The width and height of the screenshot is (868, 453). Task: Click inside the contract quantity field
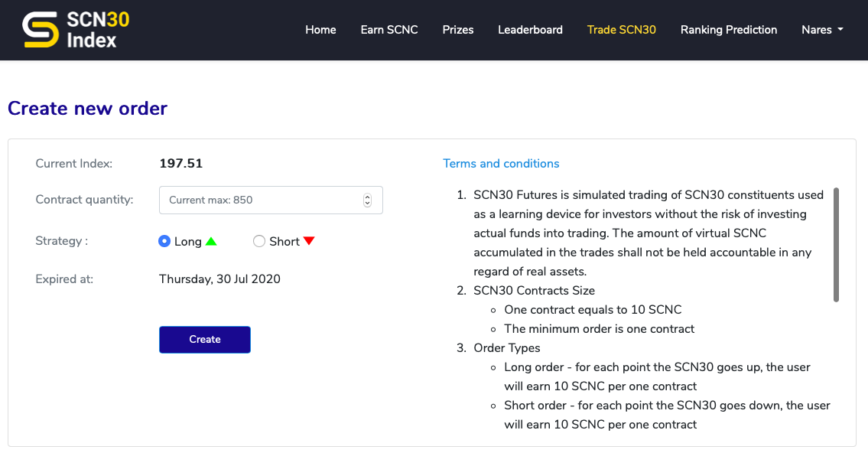coord(252,199)
